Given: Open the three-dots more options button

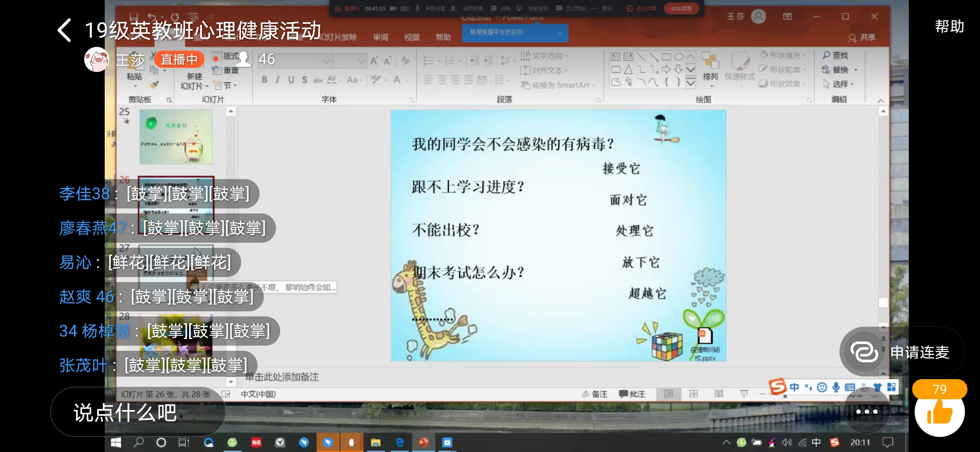Looking at the screenshot, I should pos(867,412).
